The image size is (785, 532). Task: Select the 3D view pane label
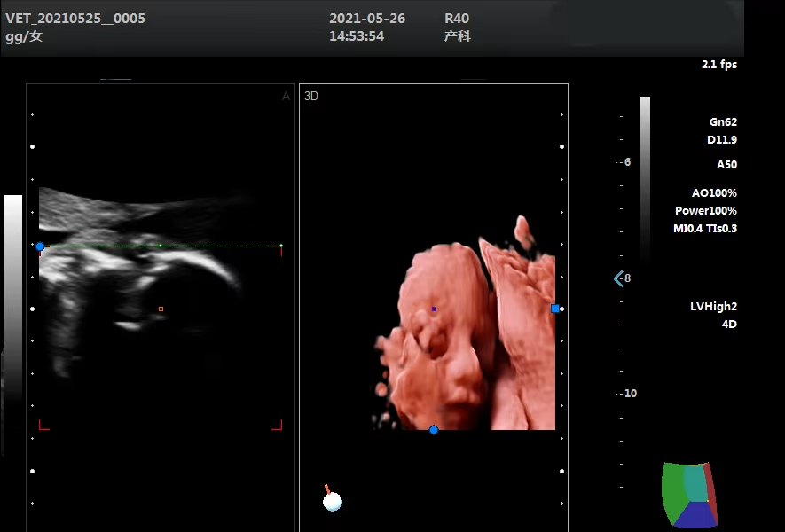[x=311, y=96]
